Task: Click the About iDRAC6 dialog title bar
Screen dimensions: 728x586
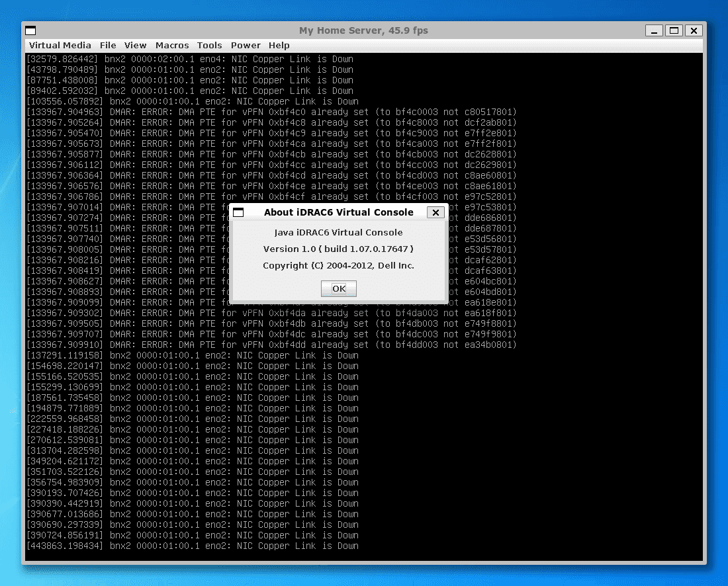Action: click(338, 212)
